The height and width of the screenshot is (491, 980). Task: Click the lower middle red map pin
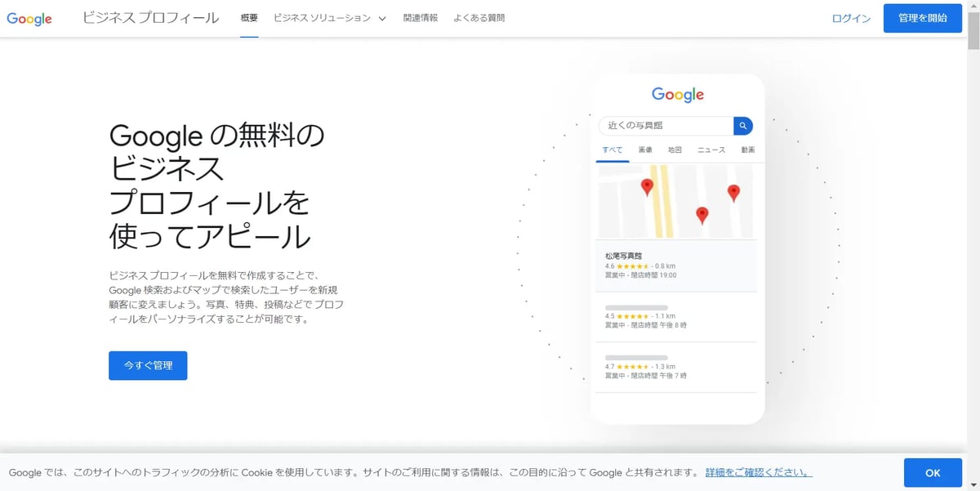tap(702, 216)
